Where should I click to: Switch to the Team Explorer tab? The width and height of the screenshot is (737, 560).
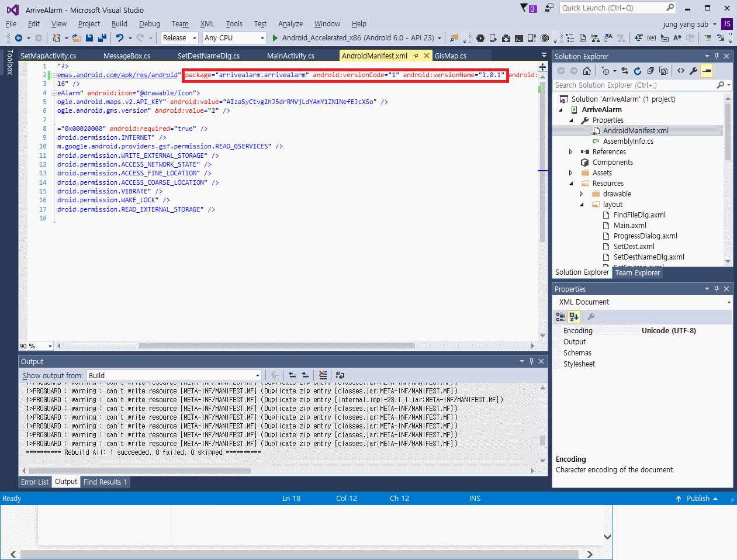pyautogui.click(x=637, y=272)
